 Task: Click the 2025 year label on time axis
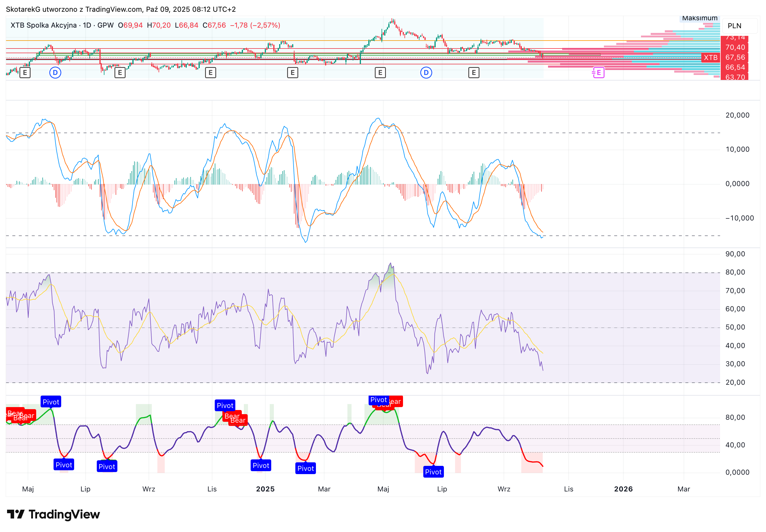tap(265, 489)
